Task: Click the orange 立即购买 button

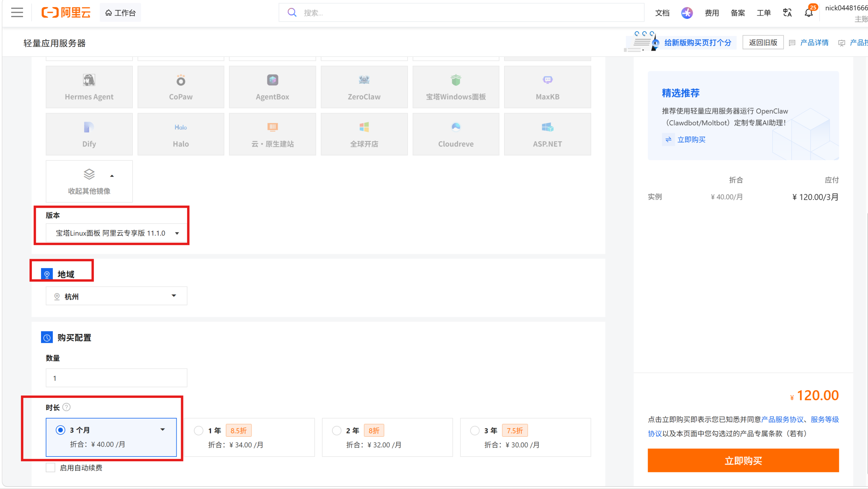Action: pos(743,460)
